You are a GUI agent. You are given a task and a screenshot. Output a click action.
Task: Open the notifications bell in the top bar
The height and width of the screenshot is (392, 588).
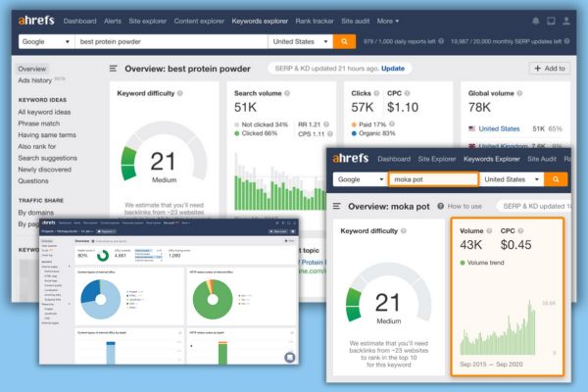(536, 21)
